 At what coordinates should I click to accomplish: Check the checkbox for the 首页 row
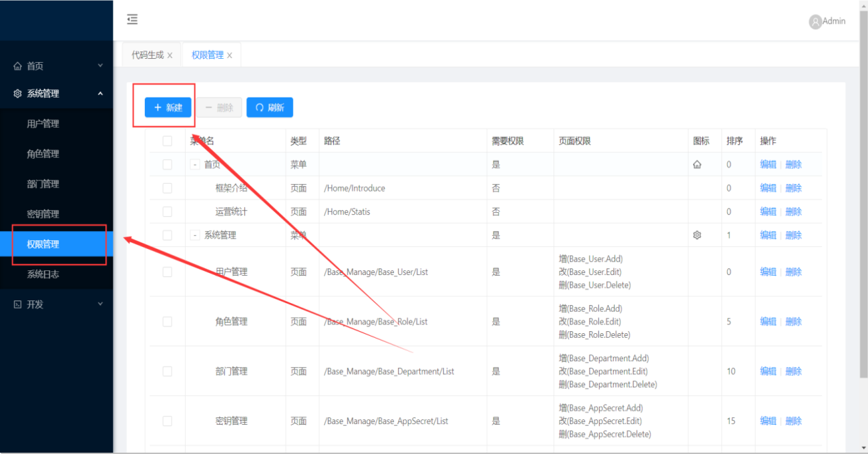pyautogui.click(x=167, y=164)
